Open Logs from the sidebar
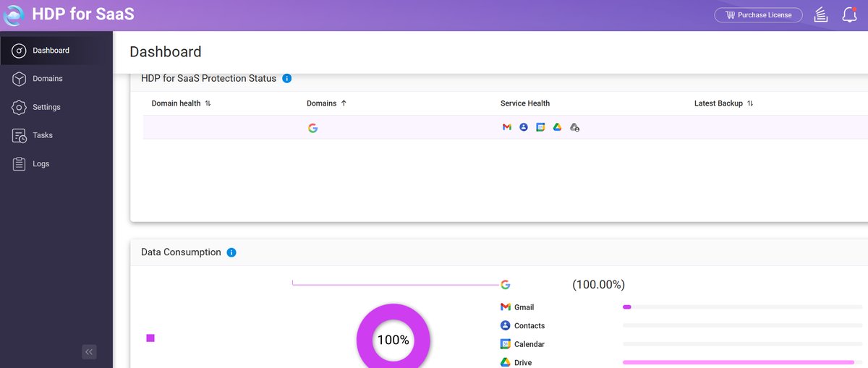The width and height of the screenshot is (868, 368). click(x=41, y=164)
